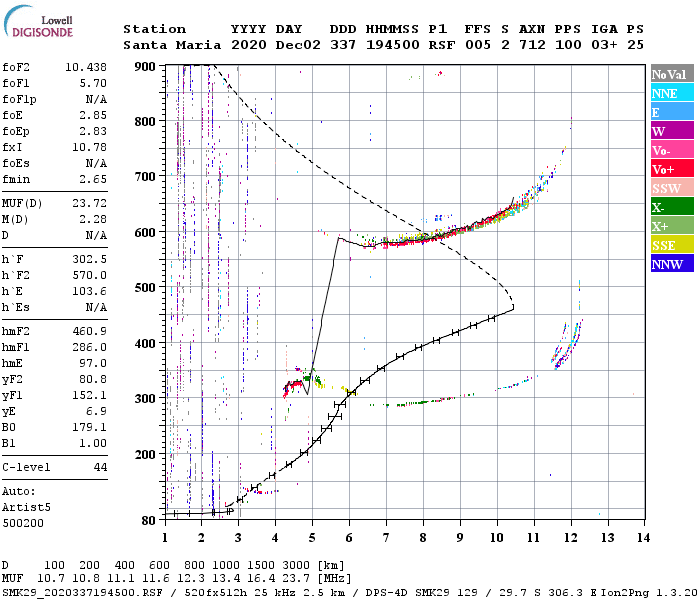Screen dimensions: 700x600
Task: Select the B0 value 179.1
Action: (89, 428)
